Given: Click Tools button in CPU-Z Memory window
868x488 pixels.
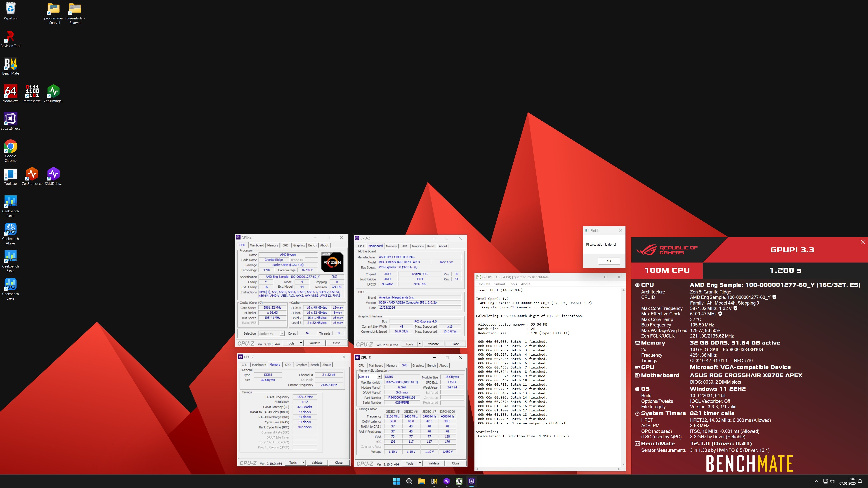Looking at the screenshot, I should (293, 462).
